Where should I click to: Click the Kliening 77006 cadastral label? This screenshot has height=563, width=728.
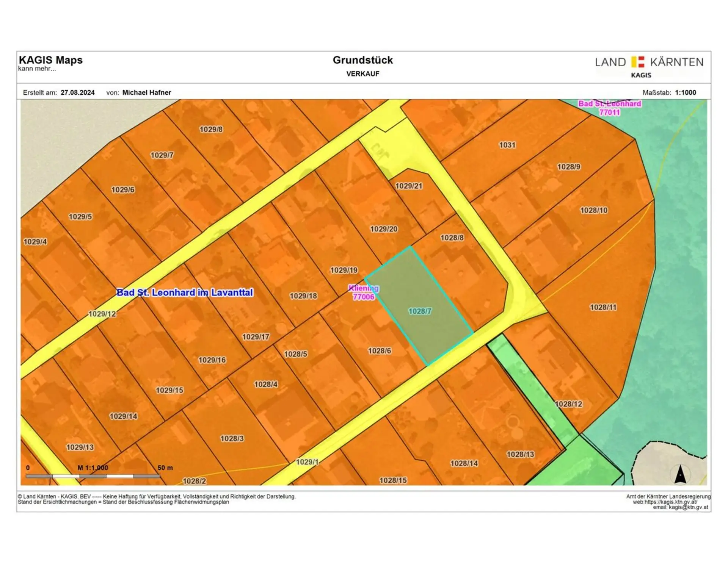click(x=363, y=292)
